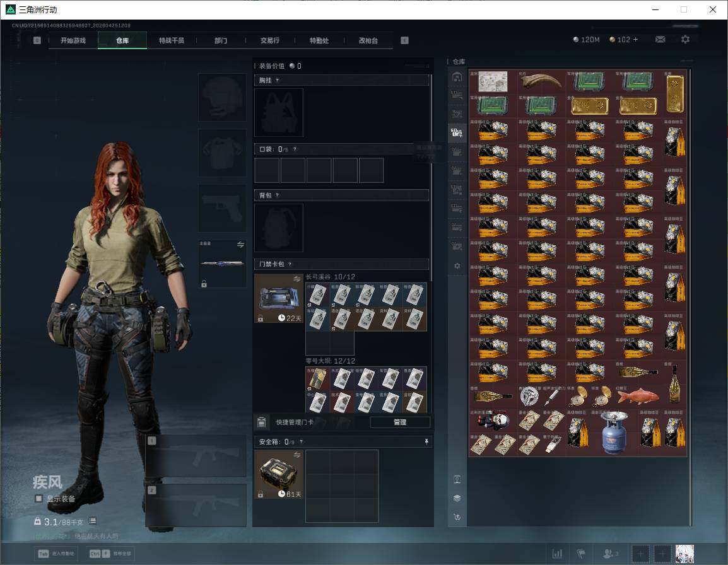Go to the 交易行 tab
The height and width of the screenshot is (565, 728).
pos(270,40)
